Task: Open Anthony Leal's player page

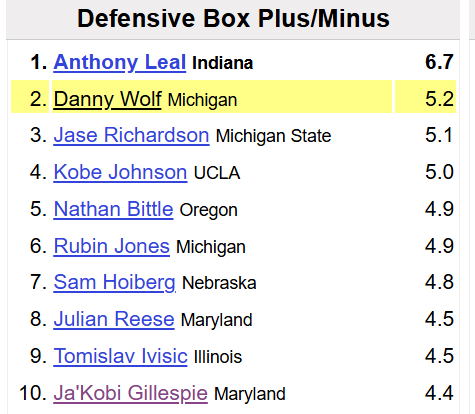Action: pyautogui.click(x=120, y=62)
